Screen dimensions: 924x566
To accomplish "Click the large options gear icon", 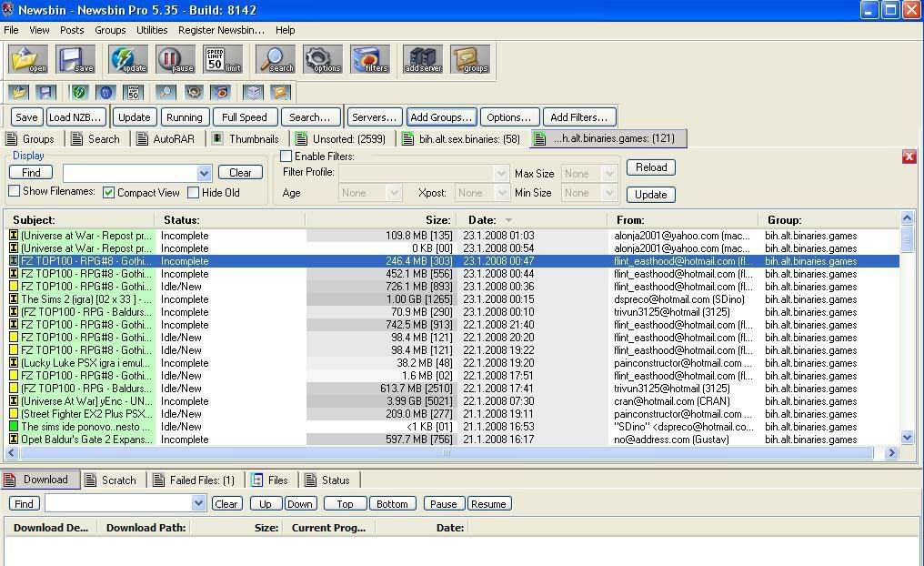I will (x=322, y=59).
